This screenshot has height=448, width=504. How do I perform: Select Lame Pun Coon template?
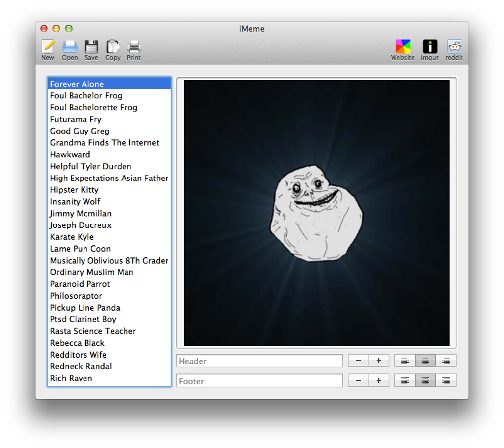tap(110, 249)
